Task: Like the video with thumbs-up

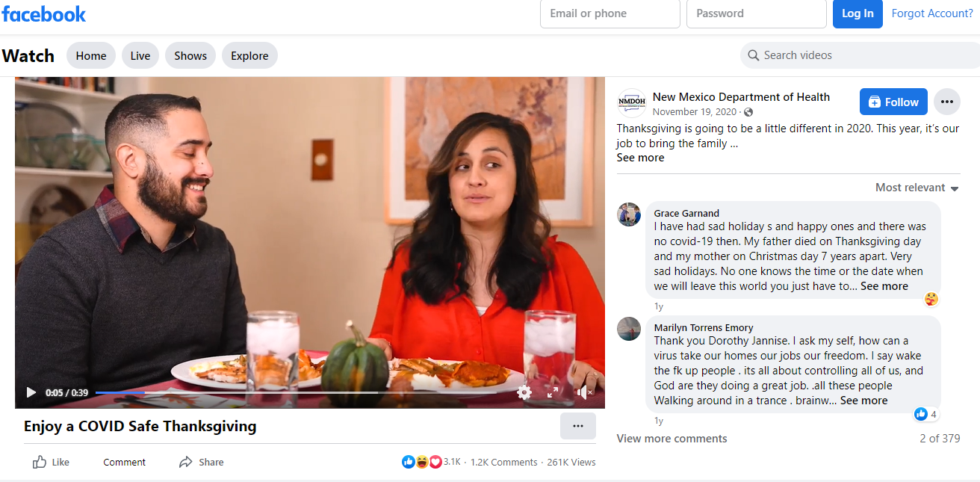Action: pos(51,463)
